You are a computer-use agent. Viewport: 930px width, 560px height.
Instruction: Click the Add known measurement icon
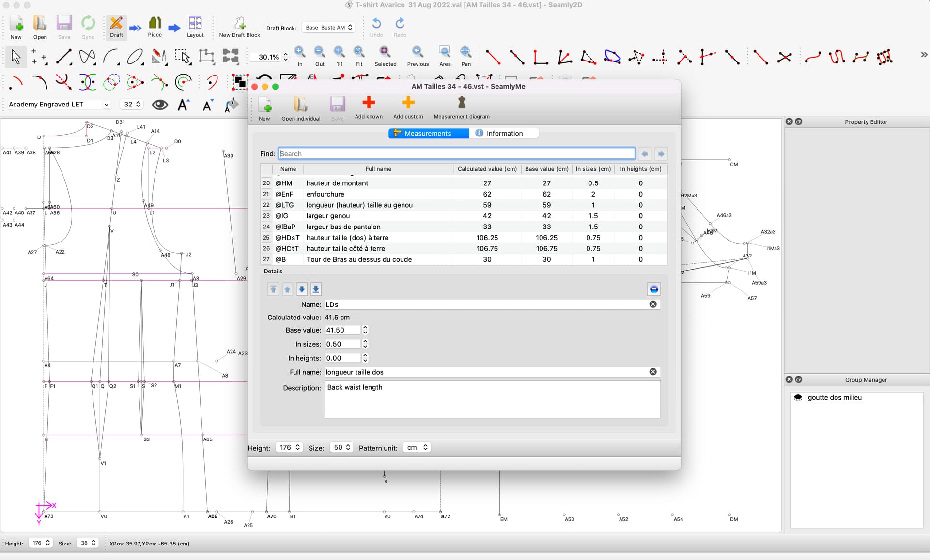(369, 103)
